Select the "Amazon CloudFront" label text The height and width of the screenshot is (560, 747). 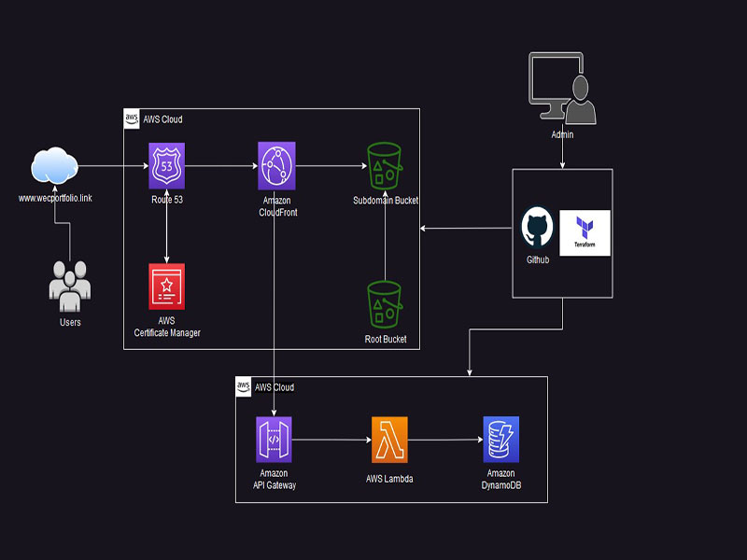(277, 206)
